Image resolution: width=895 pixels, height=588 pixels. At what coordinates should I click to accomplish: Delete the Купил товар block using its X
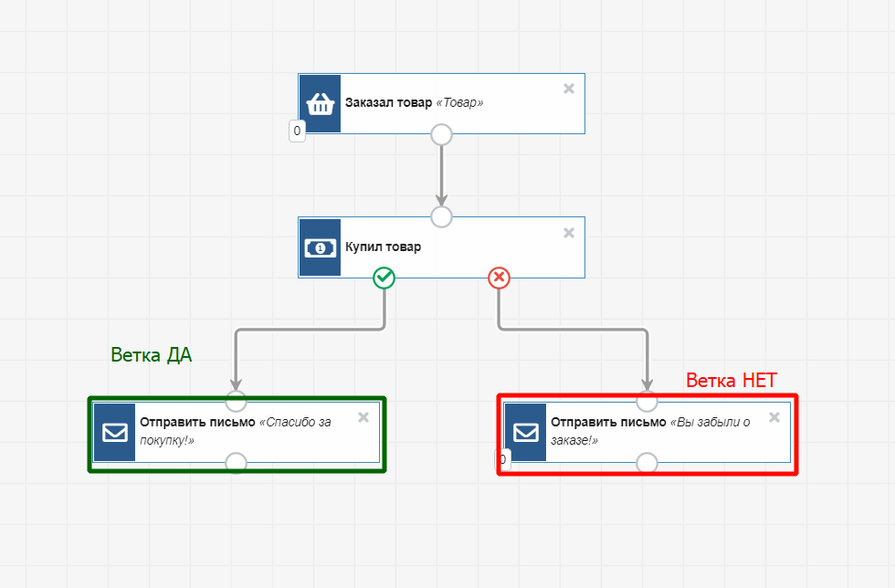[569, 233]
